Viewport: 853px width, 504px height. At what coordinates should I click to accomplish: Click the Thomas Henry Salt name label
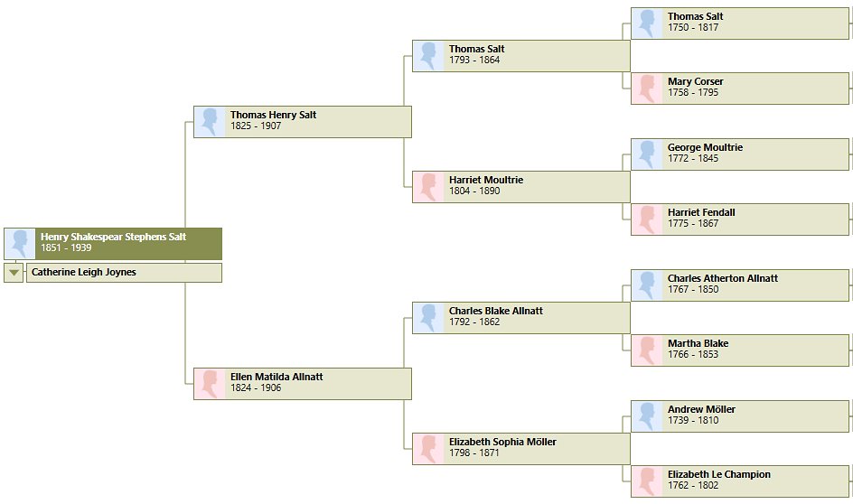pos(273,115)
